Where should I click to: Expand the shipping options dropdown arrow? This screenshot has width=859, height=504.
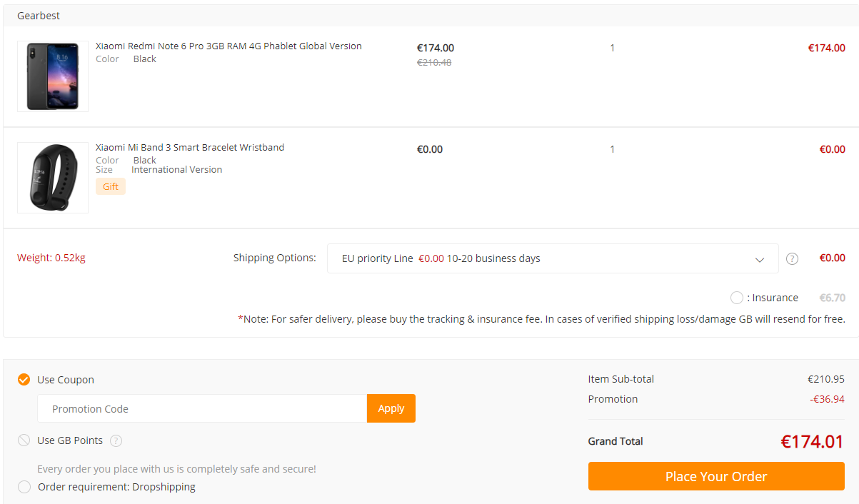click(760, 259)
